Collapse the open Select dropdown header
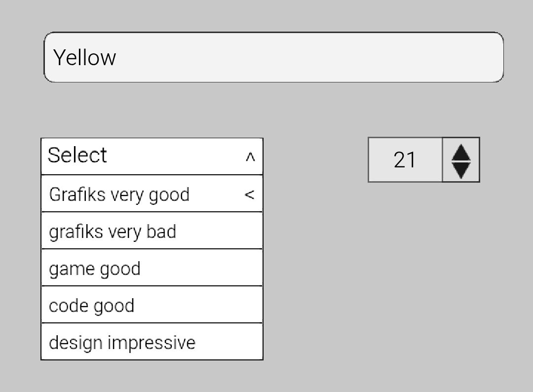Screen dimensions: 533x392 pyautogui.click(x=152, y=157)
